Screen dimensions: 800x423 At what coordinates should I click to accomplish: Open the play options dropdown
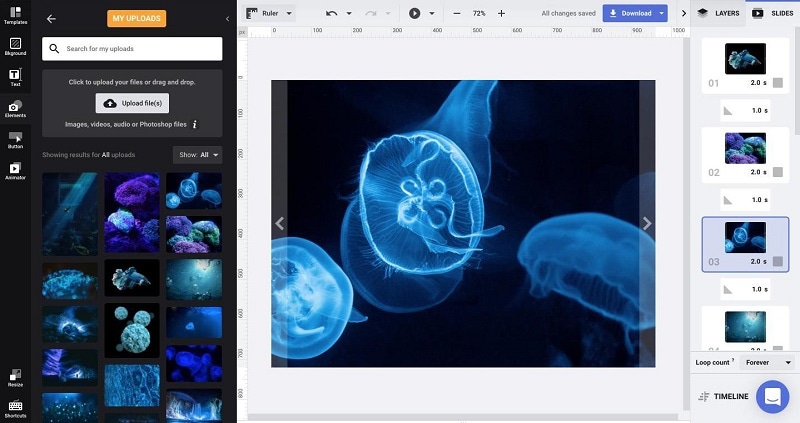[x=432, y=13]
